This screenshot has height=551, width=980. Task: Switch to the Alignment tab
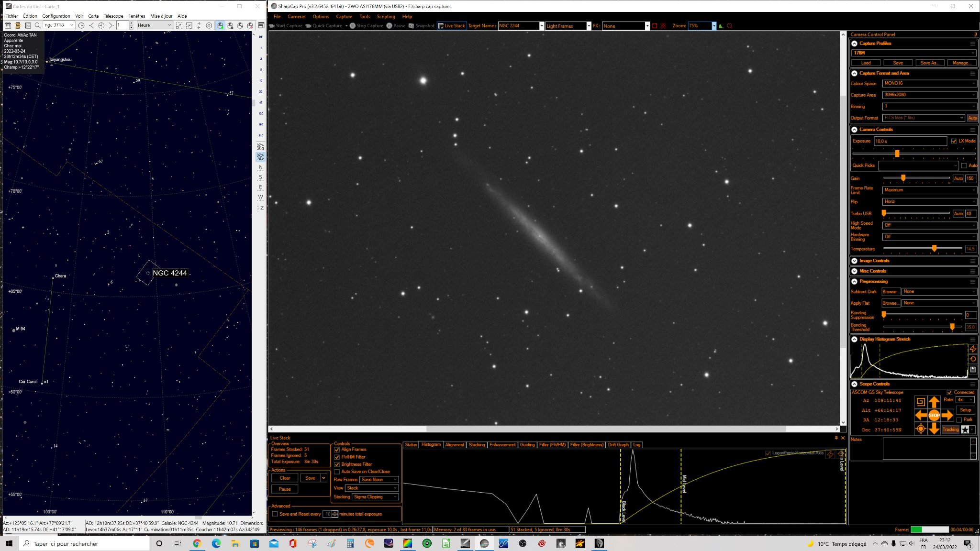point(454,445)
